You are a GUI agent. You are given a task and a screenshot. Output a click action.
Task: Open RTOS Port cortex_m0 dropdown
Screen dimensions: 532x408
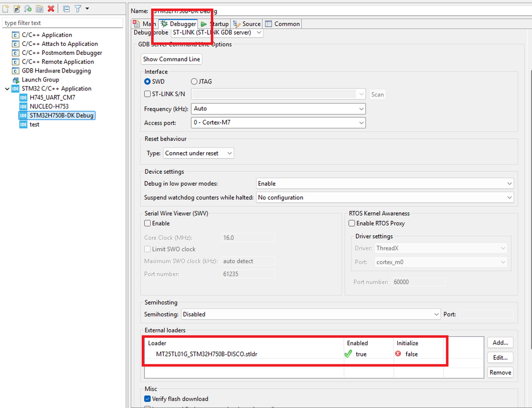pos(441,262)
